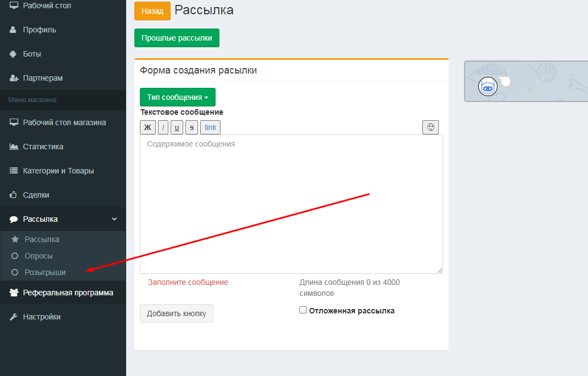Apply strikethrough formatting icon
Viewport: 588px width, 376px height.
click(191, 127)
